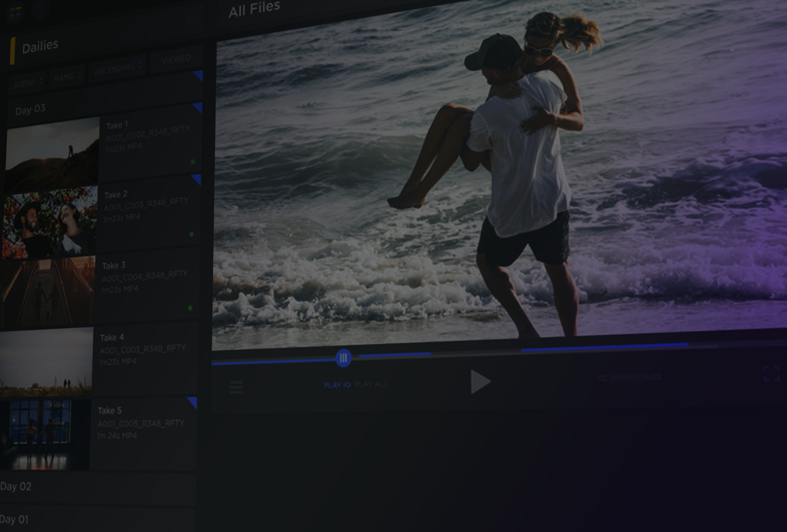Open the hamburger menu above Dailies panel
Image resolution: width=787 pixels, height=532 pixels.
point(190,20)
